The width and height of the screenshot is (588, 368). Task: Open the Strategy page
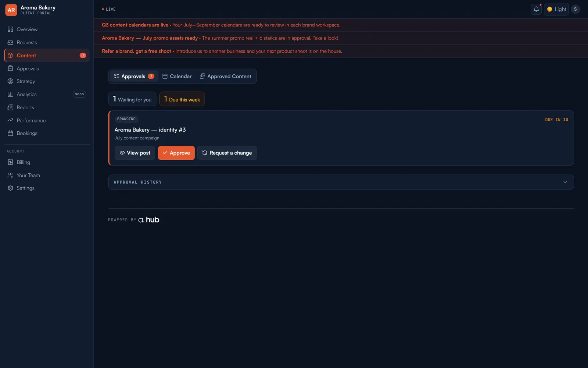click(x=47, y=81)
